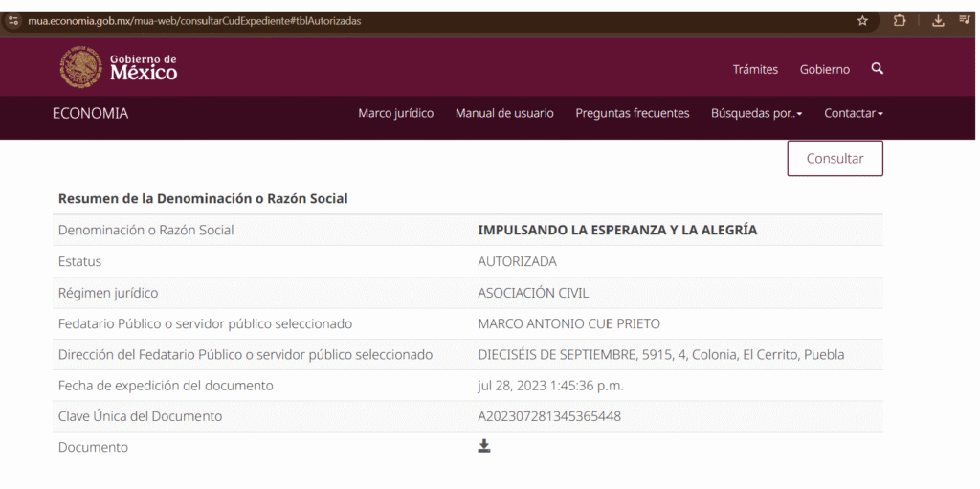
Task: Open the Manual de usuario menu item
Action: (504, 113)
